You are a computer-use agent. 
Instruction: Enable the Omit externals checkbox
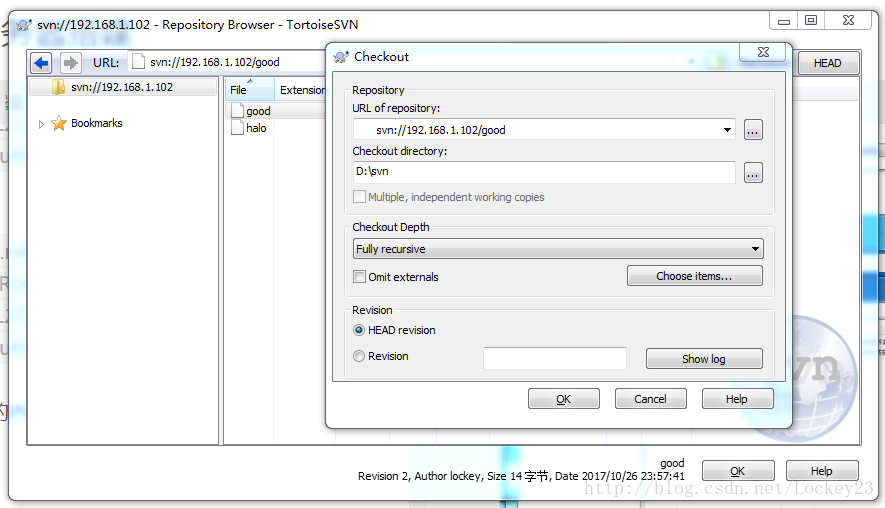click(x=359, y=277)
